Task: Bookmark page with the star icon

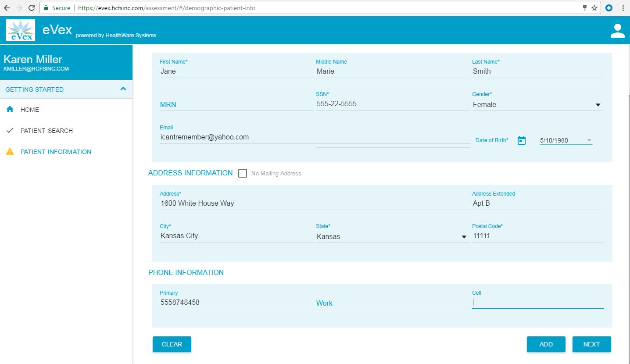Action: pos(594,8)
